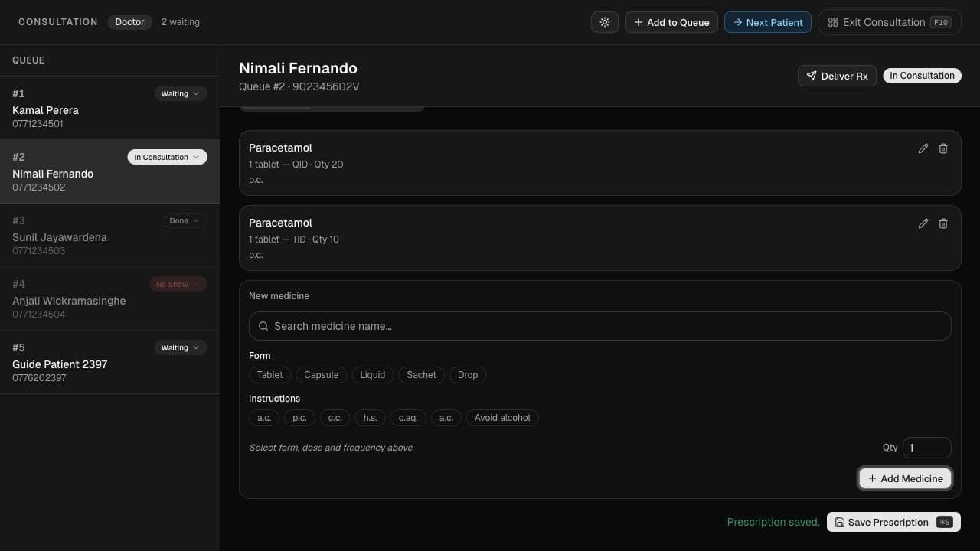Image resolution: width=980 pixels, height=551 pixels.
Task: Click the "Queue #2 · 902345602V" subtitle
Action: pos(299,86)
